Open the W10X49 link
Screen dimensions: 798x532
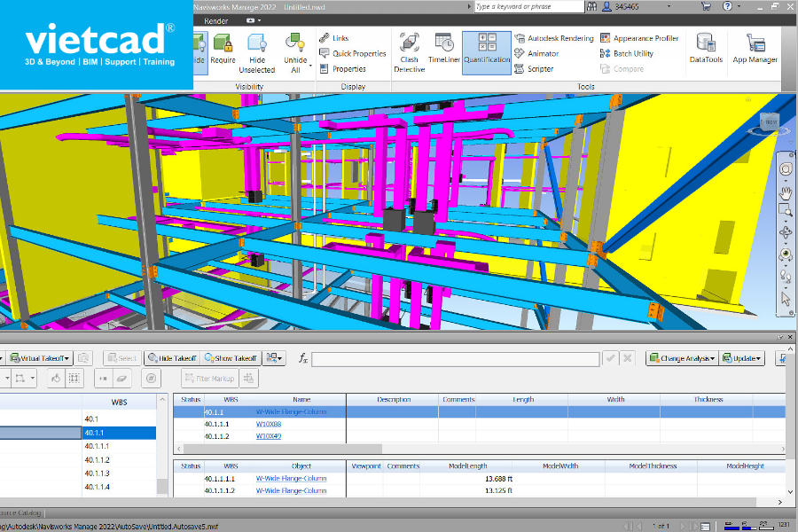[269, 436]
